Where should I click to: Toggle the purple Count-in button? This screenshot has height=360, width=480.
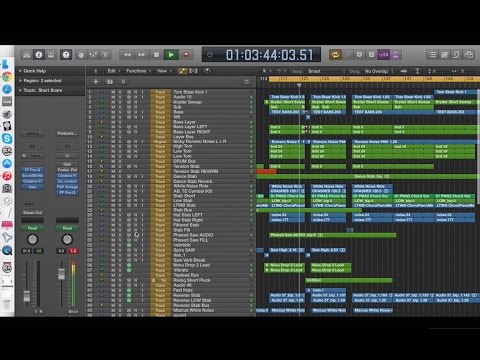(x=383, y=55)
